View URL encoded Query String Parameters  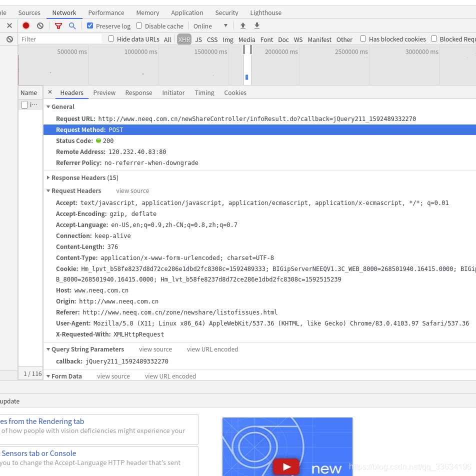pyautogui.click(x=212, y=349)
